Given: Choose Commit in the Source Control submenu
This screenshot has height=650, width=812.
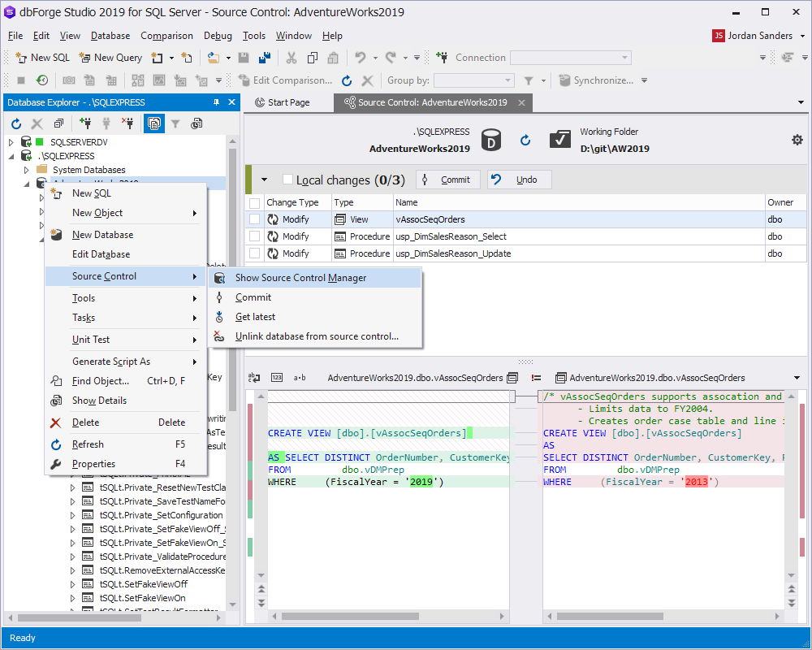Looking at the screenshot, I should (315, 297).
